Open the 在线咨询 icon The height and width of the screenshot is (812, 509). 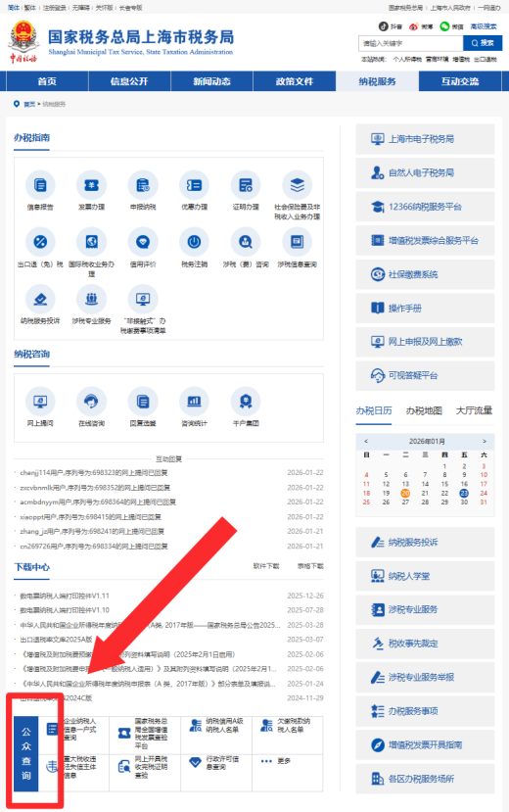[92, 402]
